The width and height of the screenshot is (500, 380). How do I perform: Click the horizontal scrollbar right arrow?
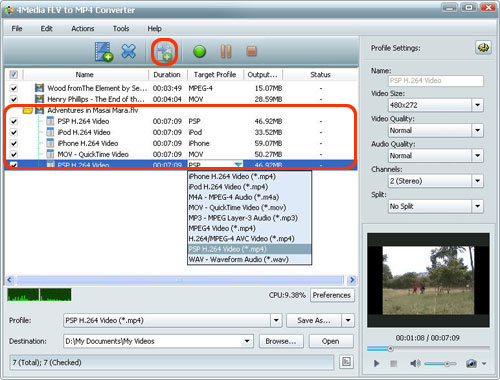(352, 280)
